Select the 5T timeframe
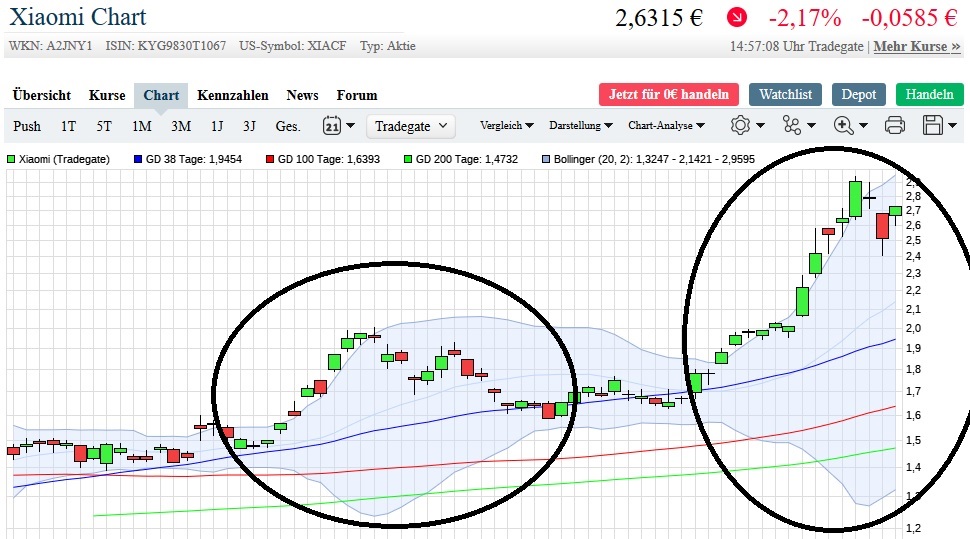This screenshot has height=539, width=970. click(x=104, y=126)
